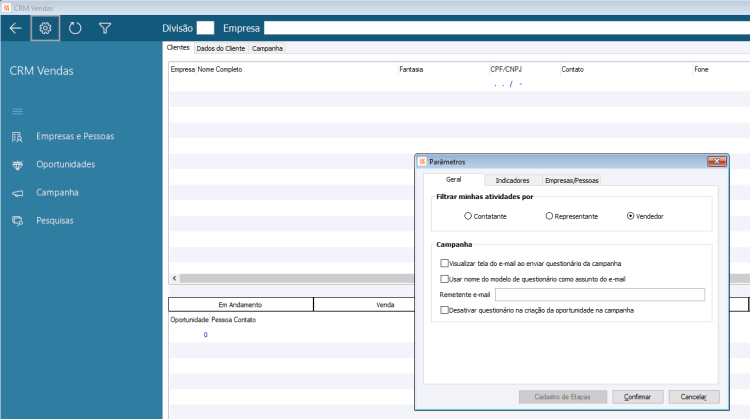The height and width of the screenshot is (419, 750).
Task: Click the Oportunidade column header
Action: 189,320
